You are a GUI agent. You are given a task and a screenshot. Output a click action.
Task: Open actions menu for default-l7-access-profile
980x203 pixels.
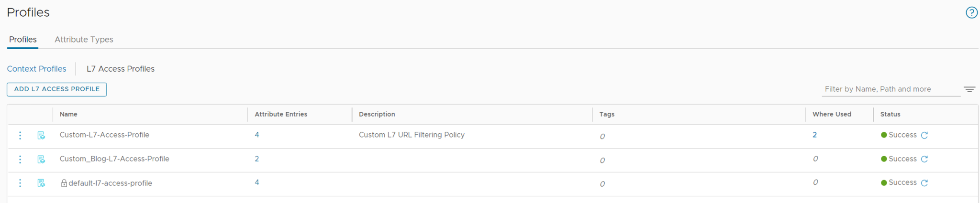point(20,183)
